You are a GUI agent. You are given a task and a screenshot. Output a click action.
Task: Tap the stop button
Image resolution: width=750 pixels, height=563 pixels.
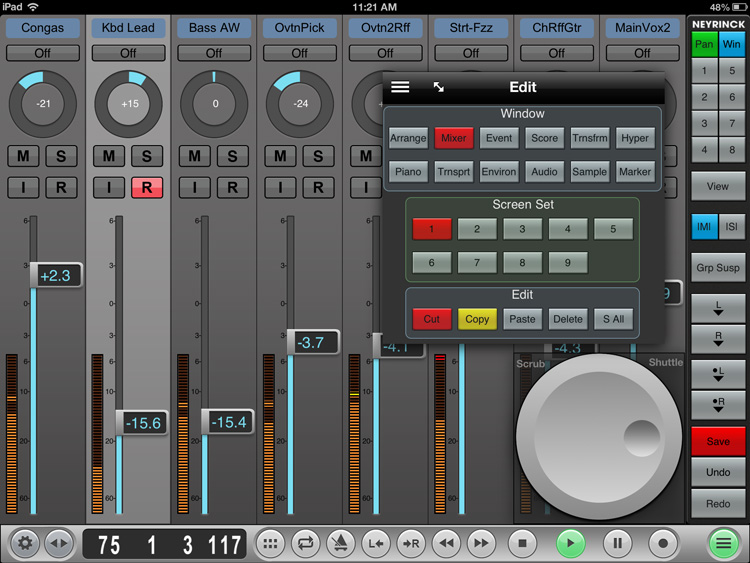coord(522,543)
